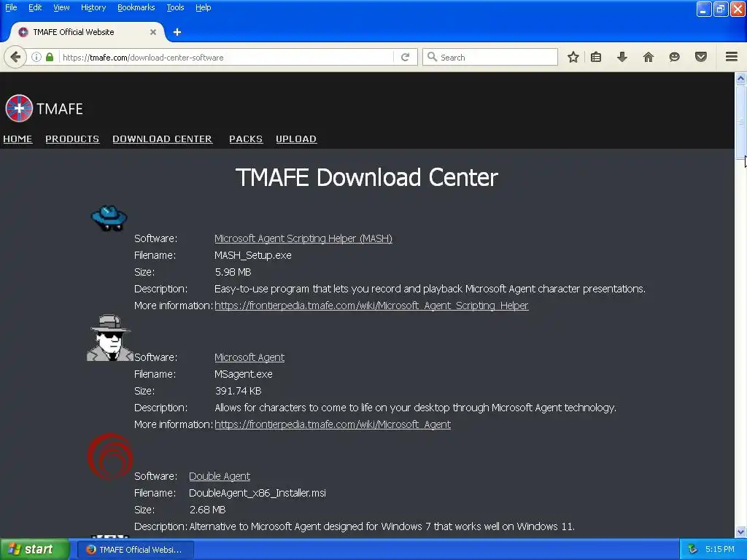Click the smiley chat toolbar icon
Image resolution: width=747 pixels, height=560 pixels.
click(675, 57)
